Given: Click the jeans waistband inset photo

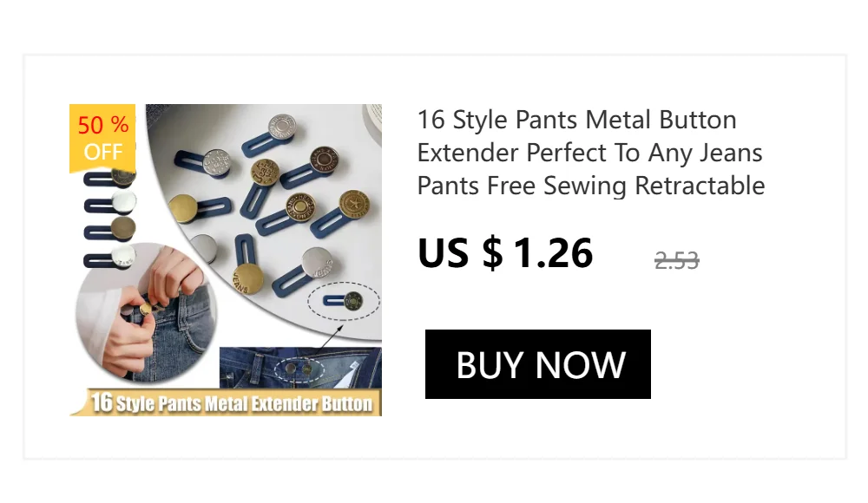Looking at the screenshot, I should [x=300, y=368].
